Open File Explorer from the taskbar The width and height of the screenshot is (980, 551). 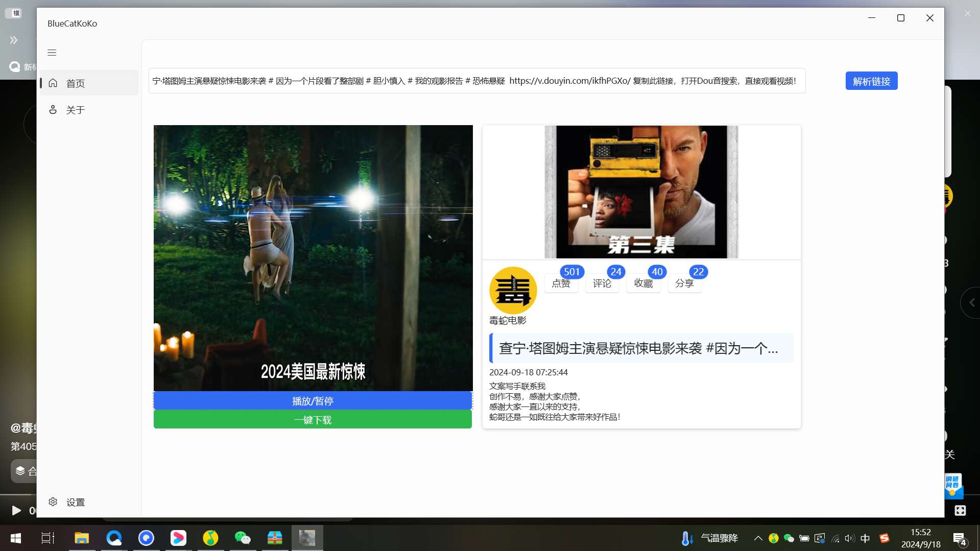point(82,538)
